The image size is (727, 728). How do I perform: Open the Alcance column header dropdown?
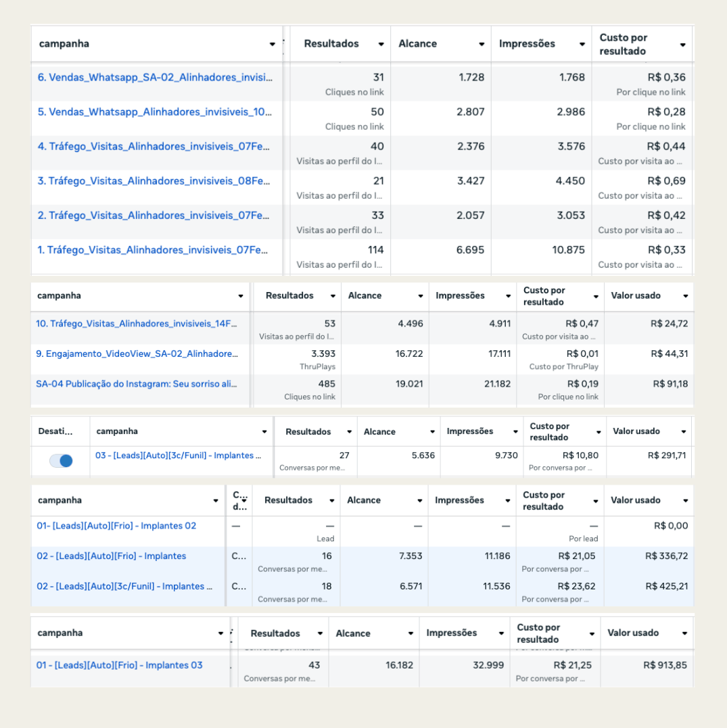tap(482, 43)
